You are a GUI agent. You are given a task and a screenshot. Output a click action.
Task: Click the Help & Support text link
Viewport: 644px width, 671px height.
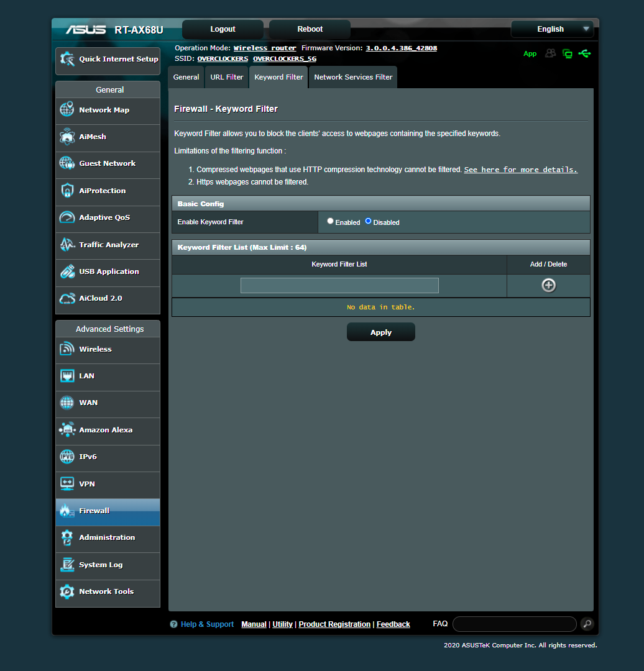tap(207, 624)
